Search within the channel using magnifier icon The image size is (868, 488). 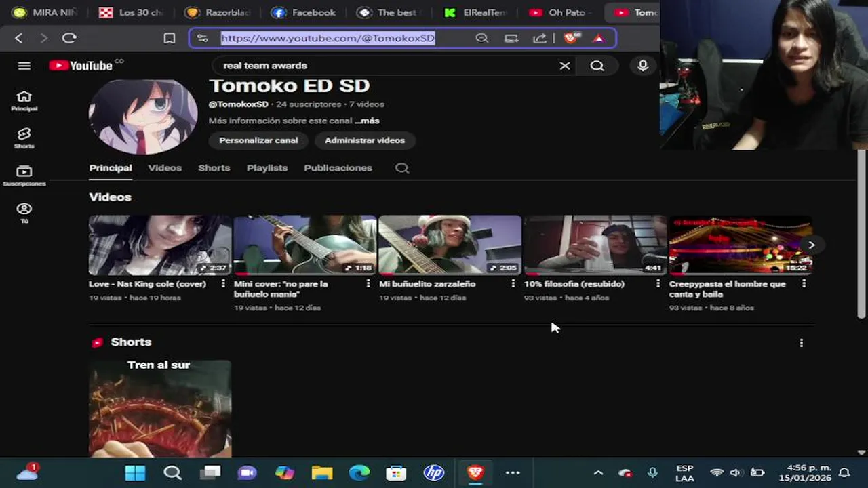pos(402,168)
